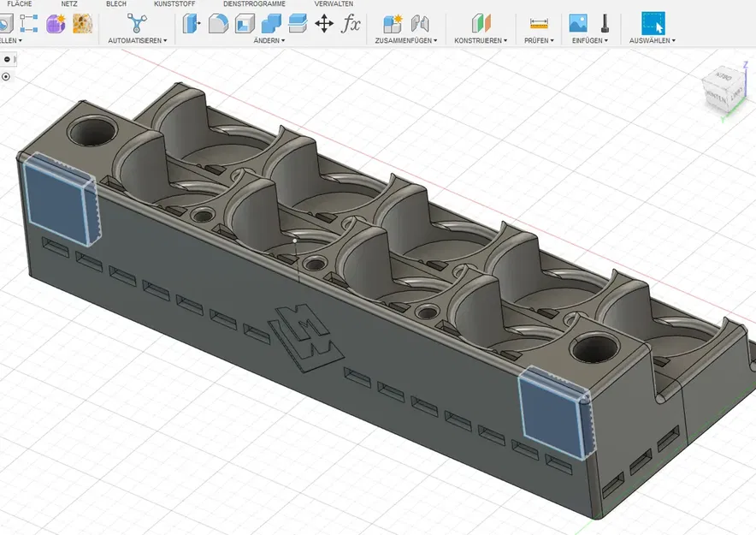Switch to the BLECH tab
Screen dimensions: 756x535
[x=116, y=4]
